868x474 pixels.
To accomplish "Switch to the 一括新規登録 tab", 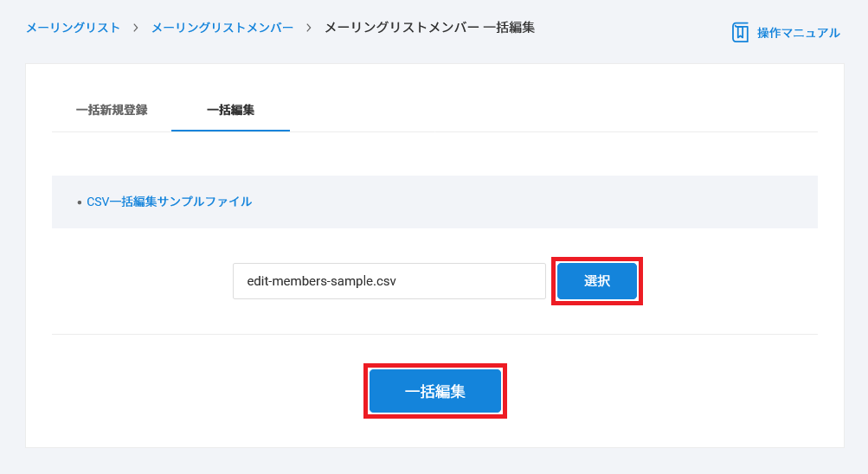I will [x=112, y=110].
